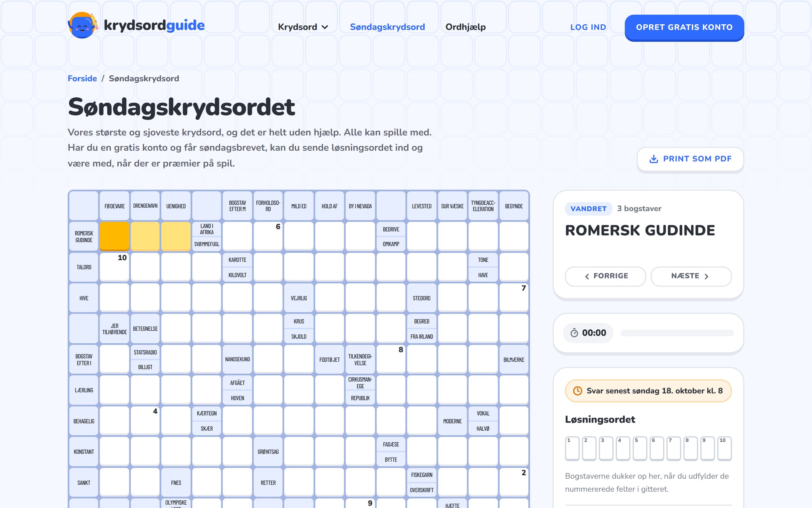Select the orange active crossword cell
This screenshot has width=812, height=508.
[x=114, y=236]
